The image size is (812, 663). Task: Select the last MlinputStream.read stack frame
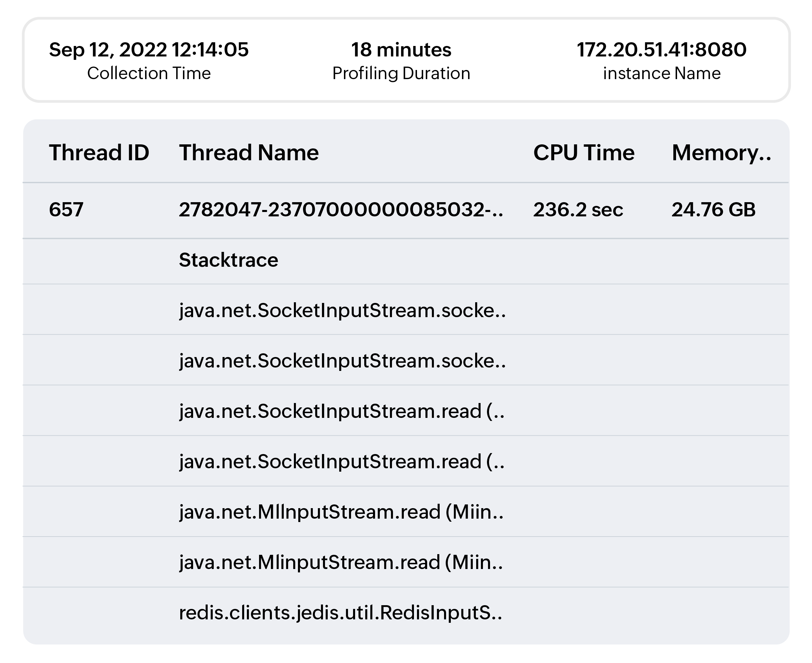[341, 563]
